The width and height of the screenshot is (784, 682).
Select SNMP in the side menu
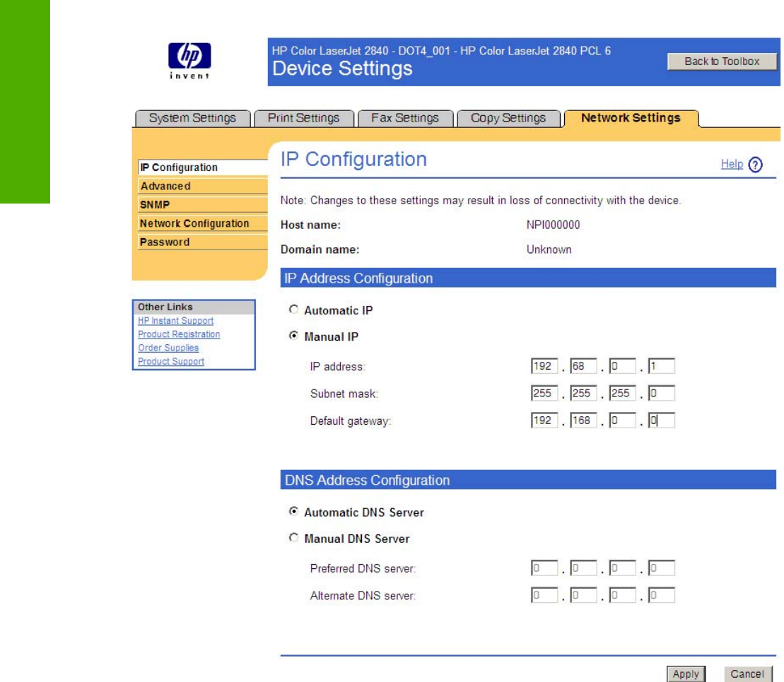tap(202, 204)
